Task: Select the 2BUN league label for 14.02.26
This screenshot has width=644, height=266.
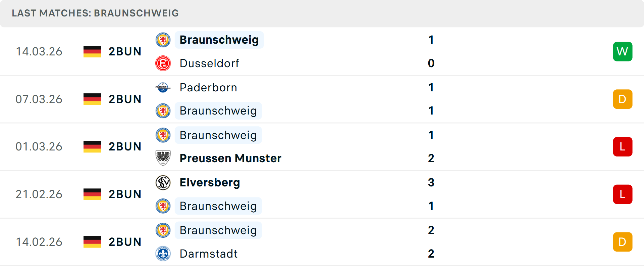Action: tap(125, 242)
